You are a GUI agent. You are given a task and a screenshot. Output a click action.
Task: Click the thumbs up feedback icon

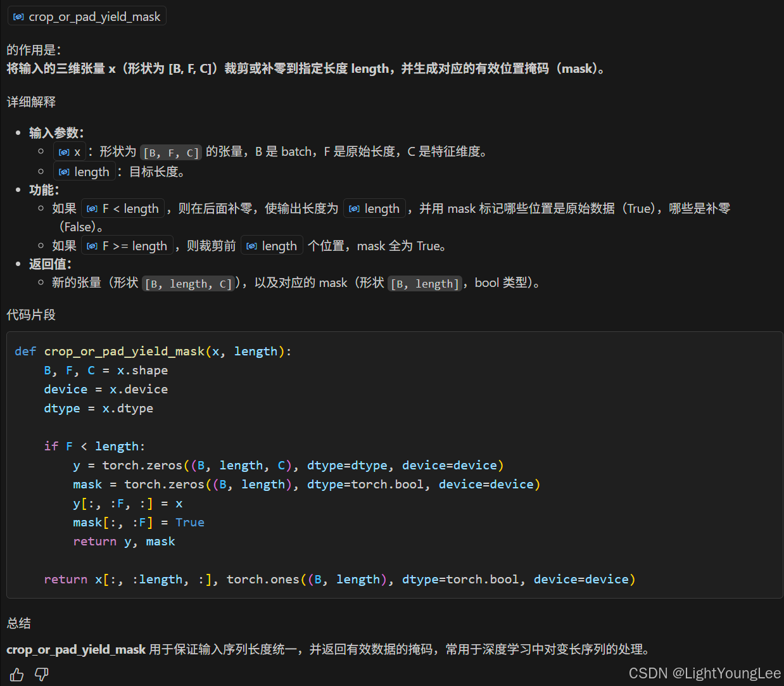pos(17,675)
